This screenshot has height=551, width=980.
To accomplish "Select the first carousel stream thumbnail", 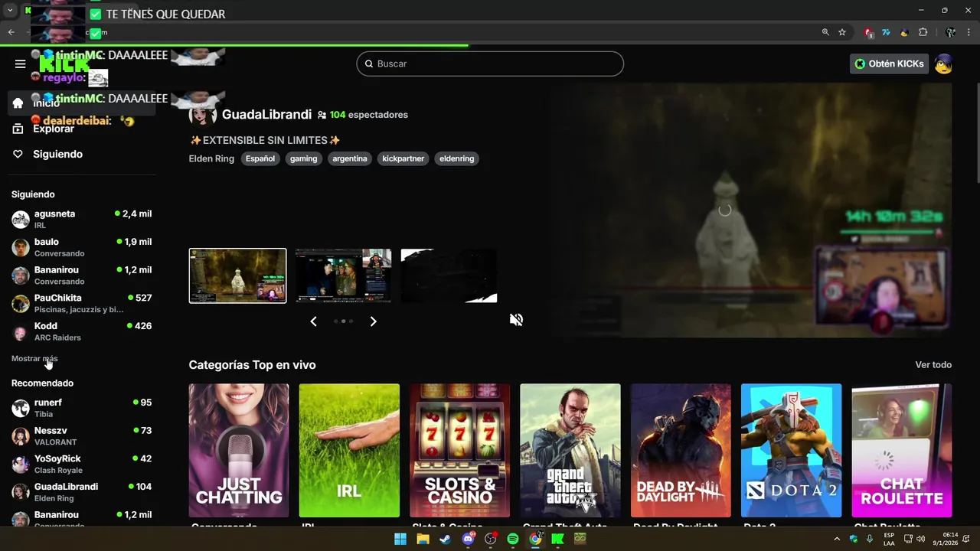I will (x=237, y=275).
